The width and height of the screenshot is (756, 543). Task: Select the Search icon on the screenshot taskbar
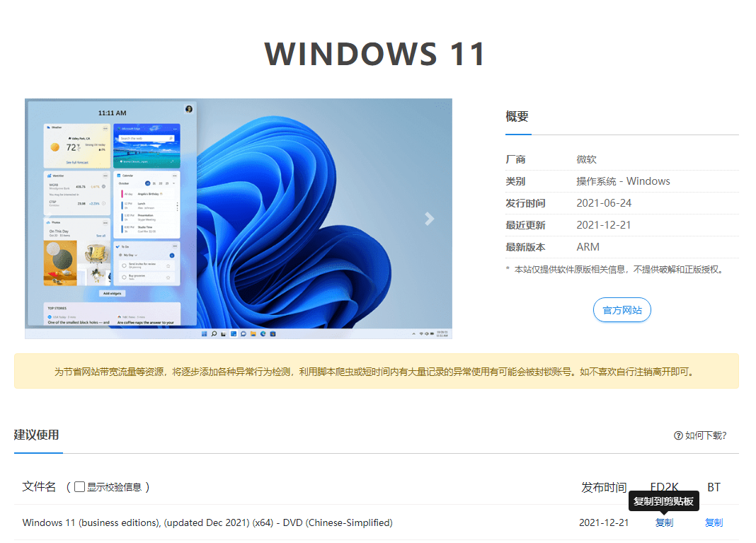pos(214,333)
